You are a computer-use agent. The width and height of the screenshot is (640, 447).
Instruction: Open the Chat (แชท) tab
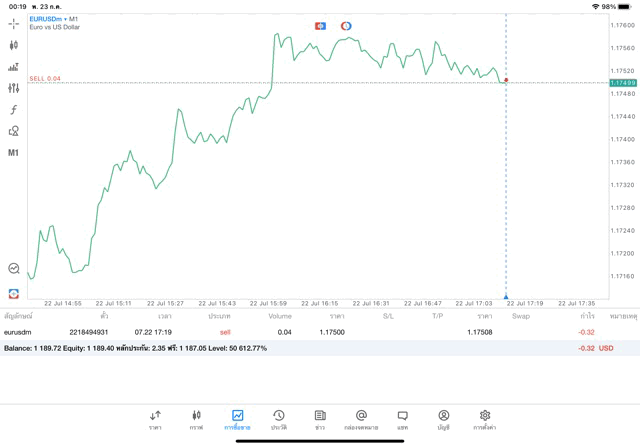(402, 420)
